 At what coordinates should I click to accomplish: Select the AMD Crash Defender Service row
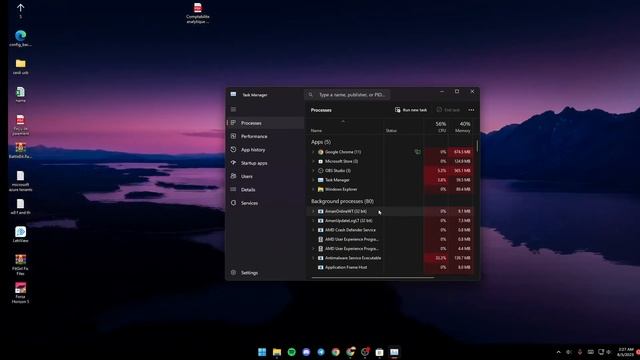[391, 230]
